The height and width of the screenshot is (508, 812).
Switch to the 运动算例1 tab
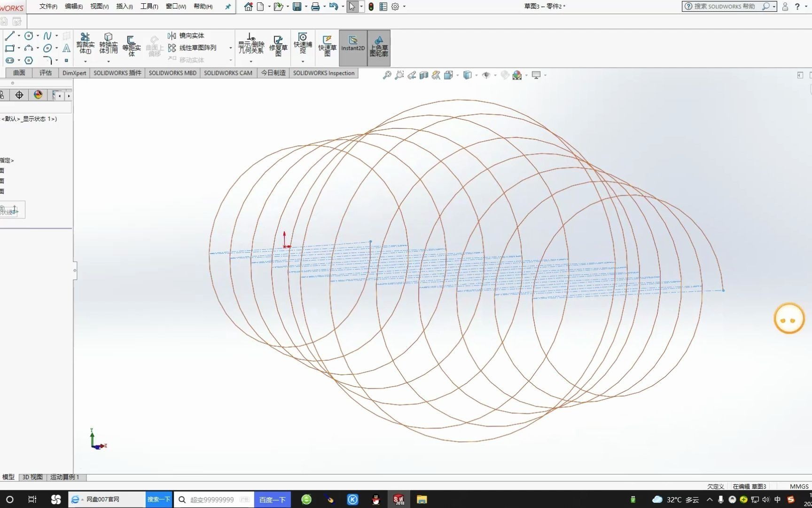point(64,476)
